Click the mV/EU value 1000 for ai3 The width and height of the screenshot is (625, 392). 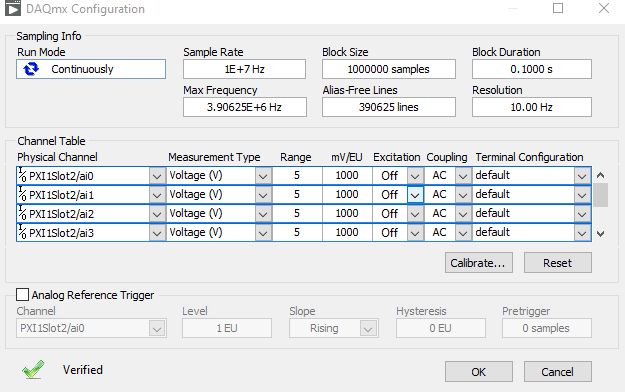347,232
